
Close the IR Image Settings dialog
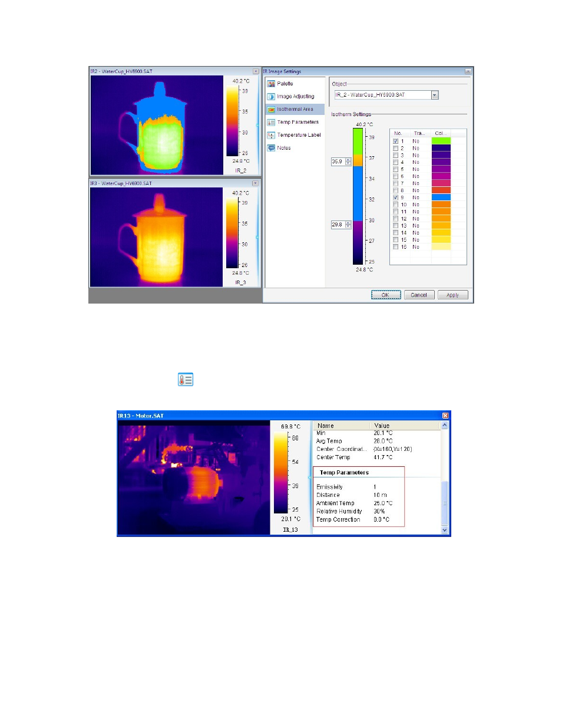(x=468, y=71)
